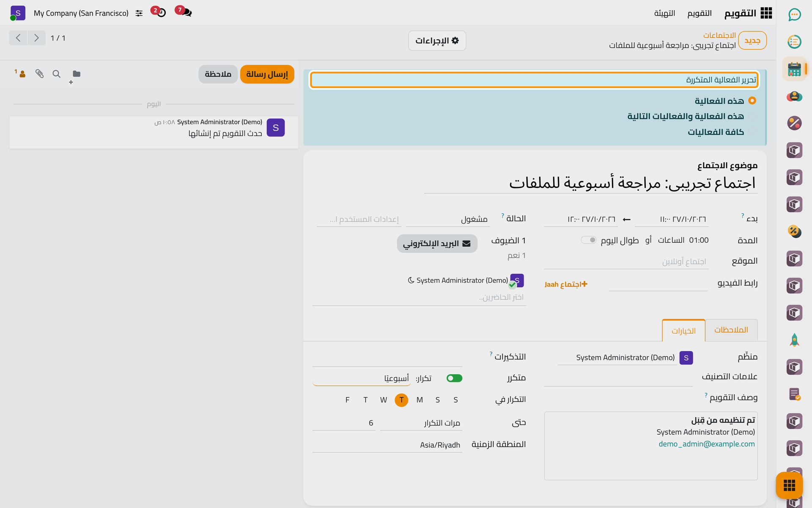Select the 'كافة الفعاليات' radio option
This screenshot has height=508, width=812.
pyautogui.click(x=752, y=132)
